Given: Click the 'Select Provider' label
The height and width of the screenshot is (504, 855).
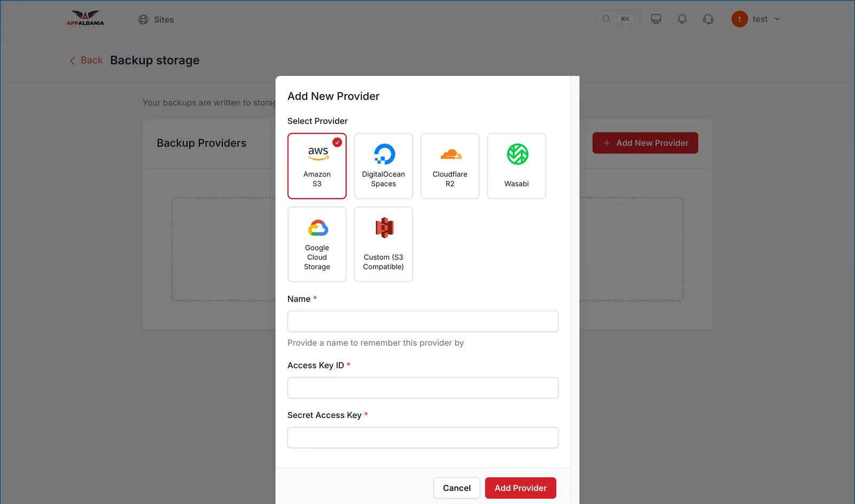Looking at the screenshot, I should click(317, 121).
